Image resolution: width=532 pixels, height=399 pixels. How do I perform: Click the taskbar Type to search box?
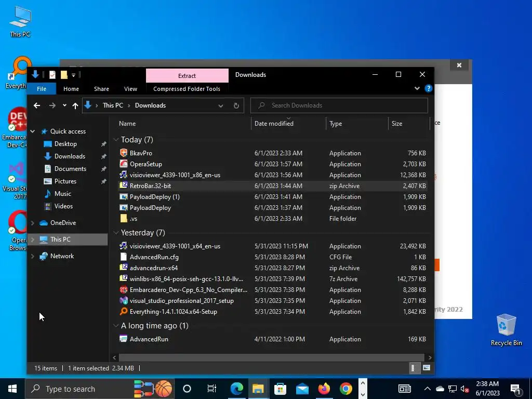coord(100,389)
